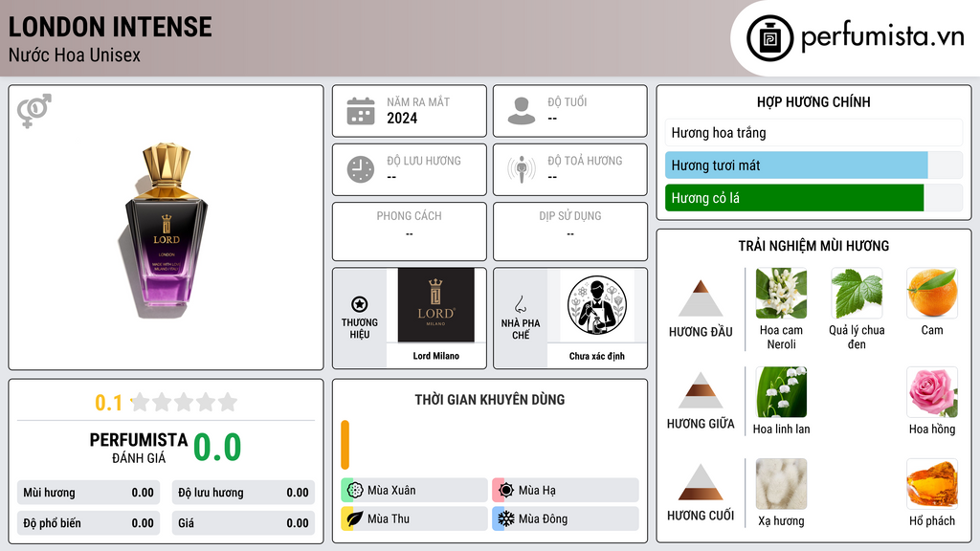Click the perfumer illustration Chưa xác định
The image size is (980, 551).
coord(597,305)
